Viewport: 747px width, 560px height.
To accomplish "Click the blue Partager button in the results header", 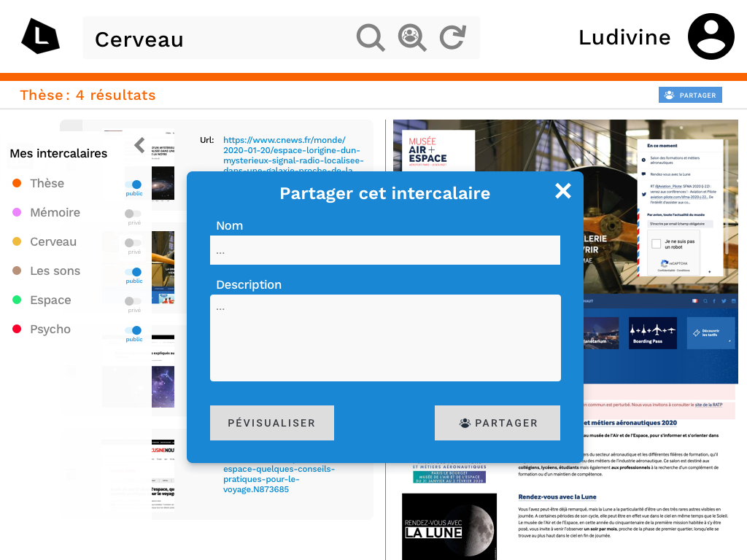I will pyautogui.click(x=690, y=95).
